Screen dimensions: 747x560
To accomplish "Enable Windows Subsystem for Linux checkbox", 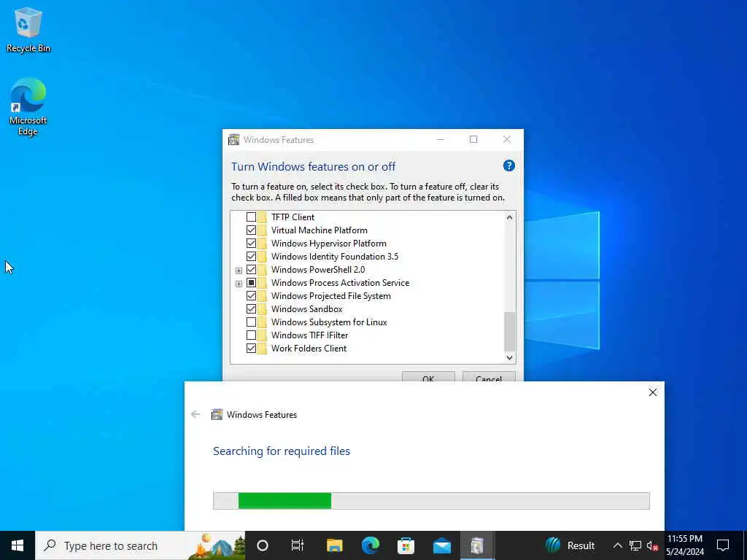I will click(251, 322).
